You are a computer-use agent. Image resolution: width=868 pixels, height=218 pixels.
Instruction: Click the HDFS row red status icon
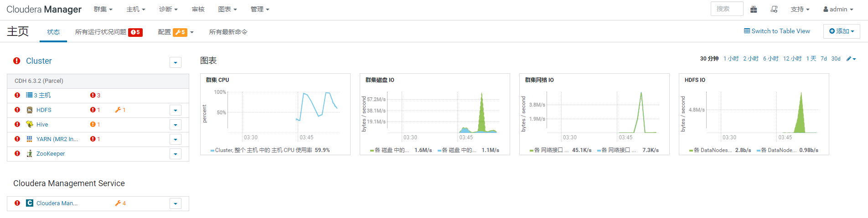[17, 110]
